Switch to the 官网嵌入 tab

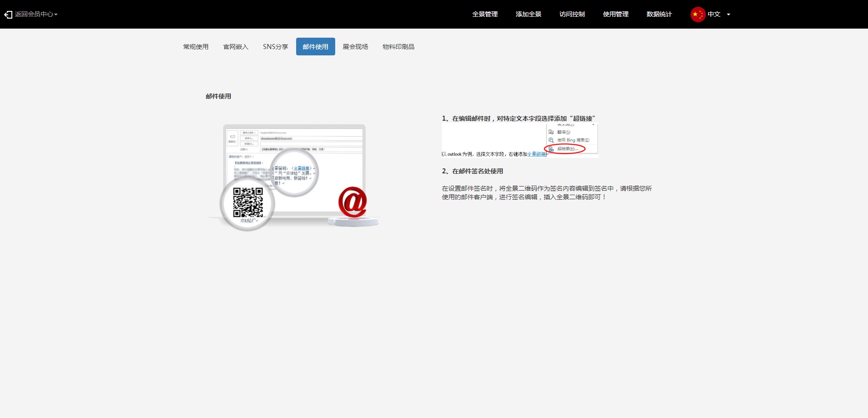pos(236,47)
